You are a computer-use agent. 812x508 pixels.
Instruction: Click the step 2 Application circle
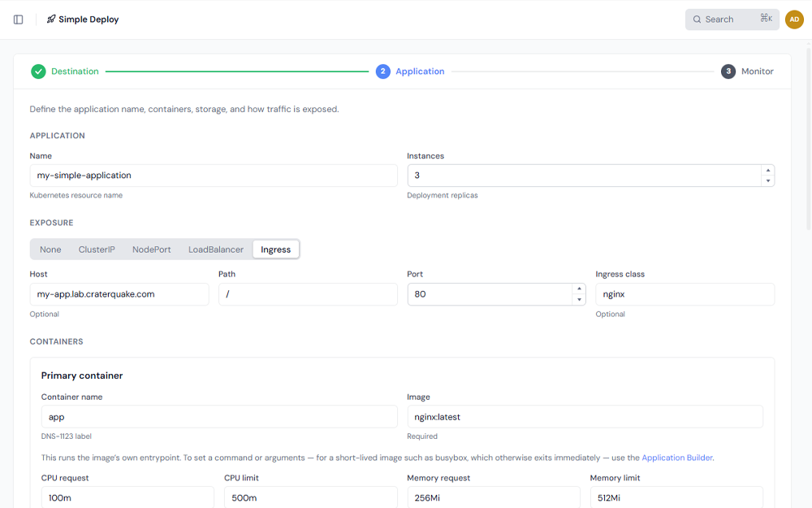click(382, 72)
